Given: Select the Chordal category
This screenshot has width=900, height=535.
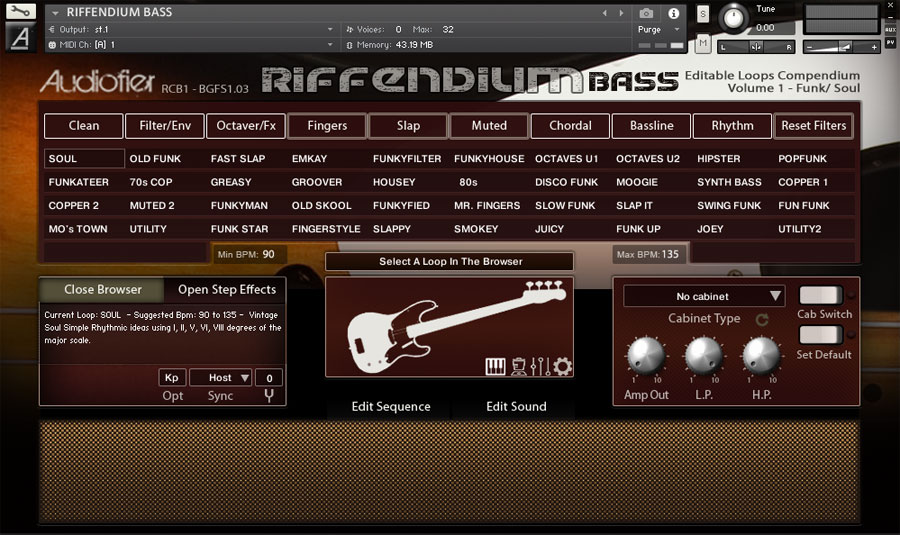Looking at the screenshot, I should coord(570,126).
